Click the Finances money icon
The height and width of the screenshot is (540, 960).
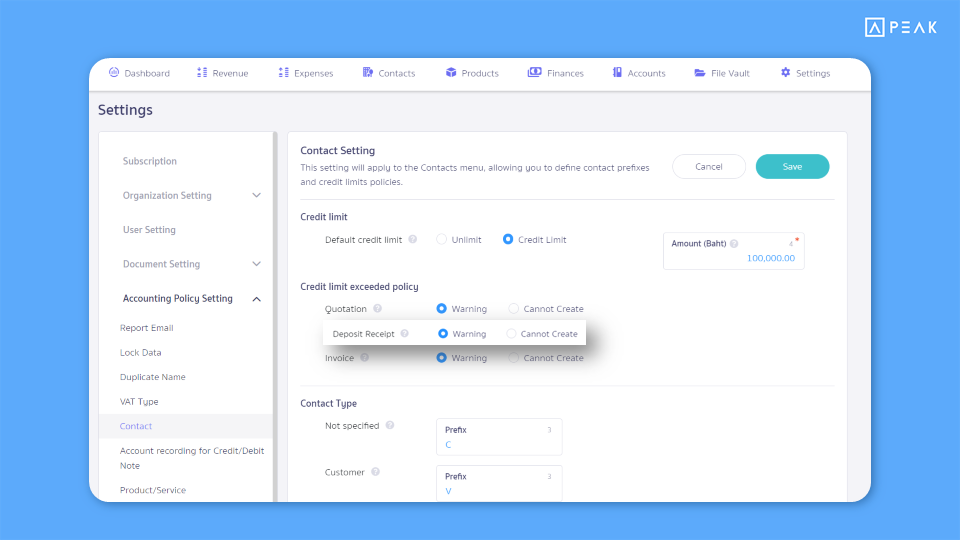click(x=534, y=72)
